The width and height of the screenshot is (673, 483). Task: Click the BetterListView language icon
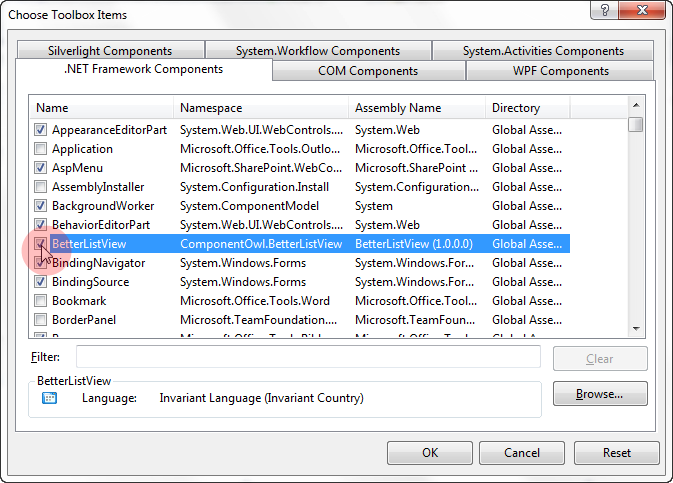[49, 398]
